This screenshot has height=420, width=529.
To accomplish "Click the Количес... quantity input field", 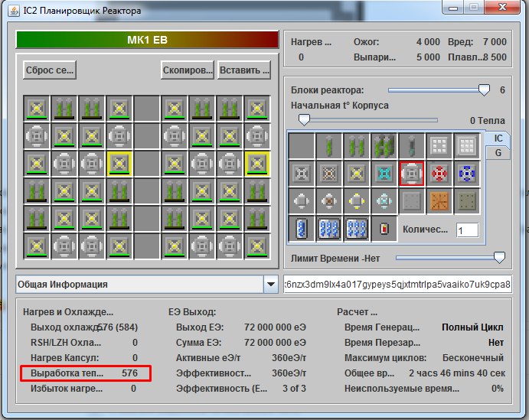I will click(467, 230).
